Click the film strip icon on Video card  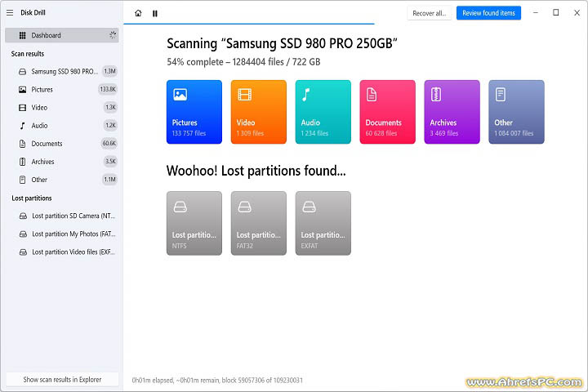[x=244, y=95]
